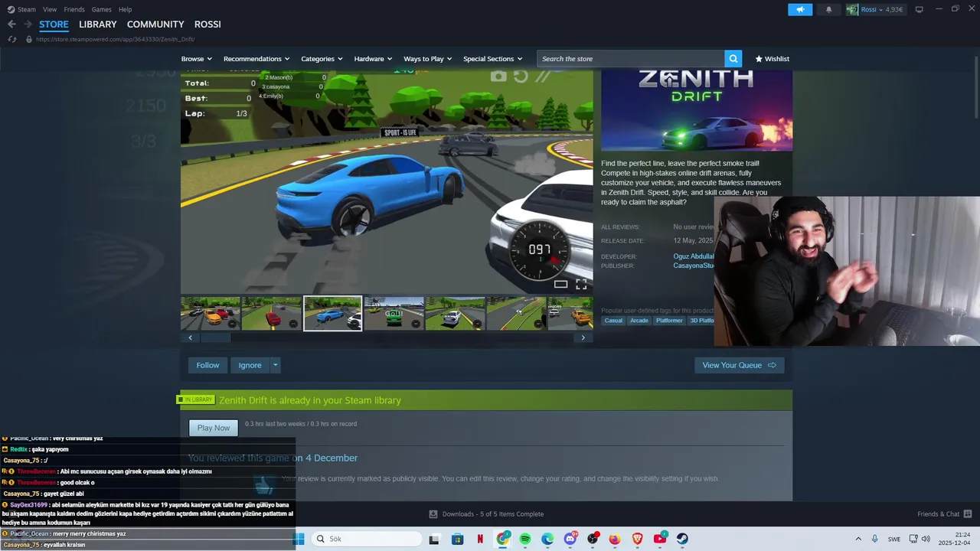Open Brave browser from the taskbar
The width and height of the screenshot is (980, 551).
point(638,539)
